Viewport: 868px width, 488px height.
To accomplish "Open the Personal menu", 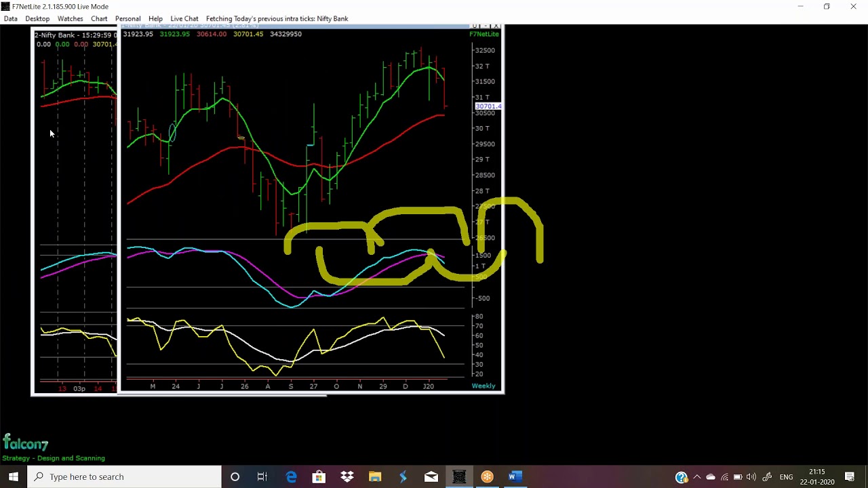I will [x=127, y=18].
